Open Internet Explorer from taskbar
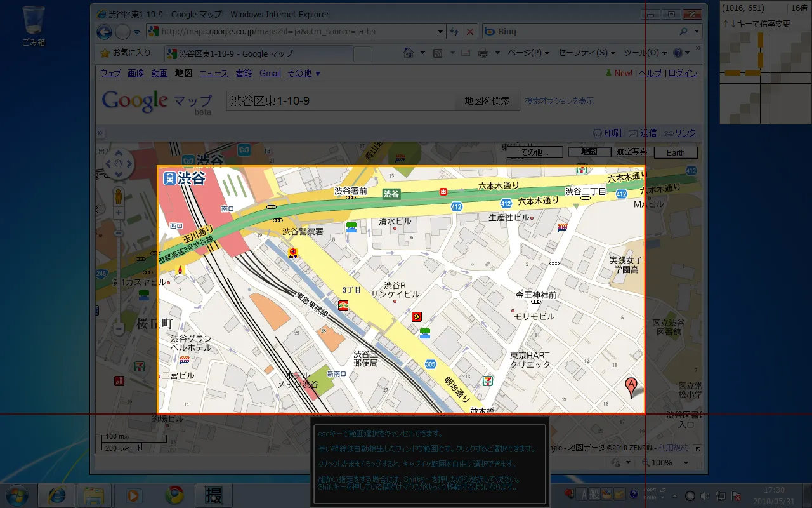 click(x=56, y=495)
